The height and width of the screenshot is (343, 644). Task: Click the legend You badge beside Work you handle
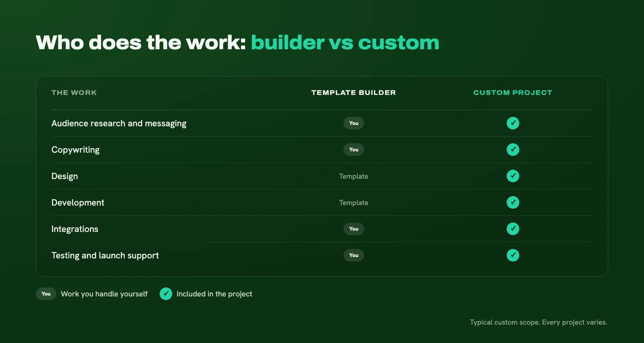click(46, 294)
